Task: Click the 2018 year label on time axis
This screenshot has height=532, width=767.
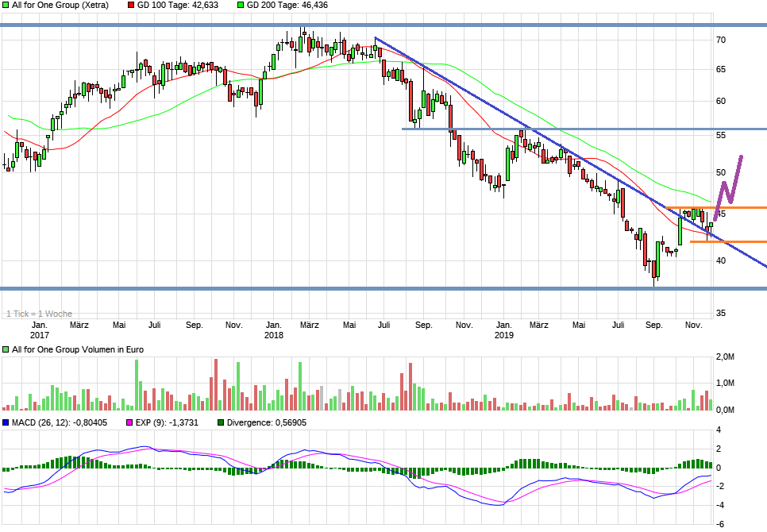Action: [273, 336]
